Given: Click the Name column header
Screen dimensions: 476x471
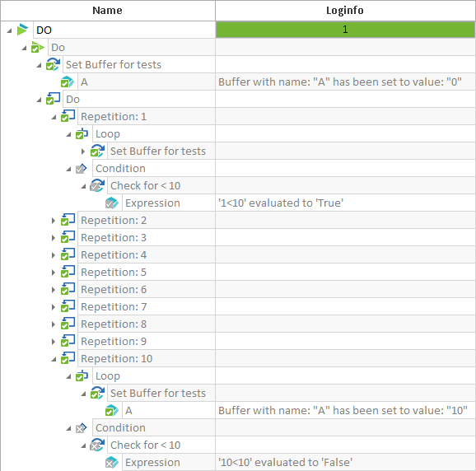Looking at the screenshot, I should (x=107, y=11).
